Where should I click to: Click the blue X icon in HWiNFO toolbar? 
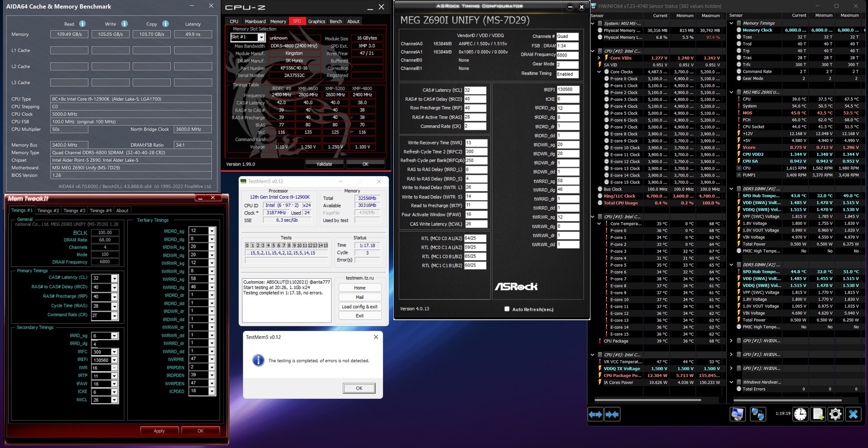853,414
